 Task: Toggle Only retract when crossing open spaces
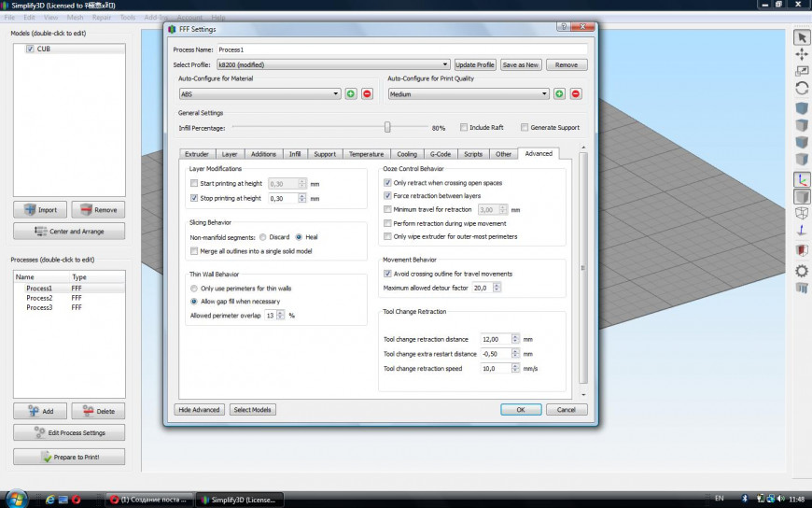387,182
